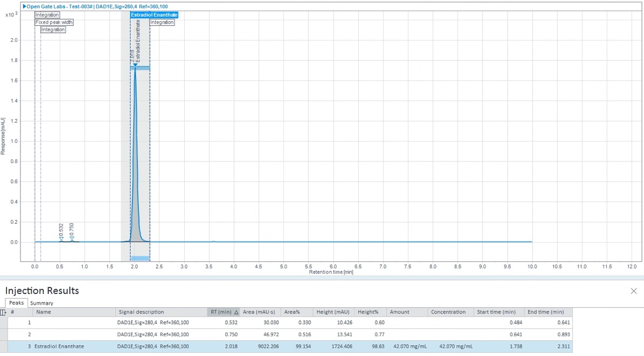
Task: Click the peak apex marker at 2.018
Action: click(135, 65)
